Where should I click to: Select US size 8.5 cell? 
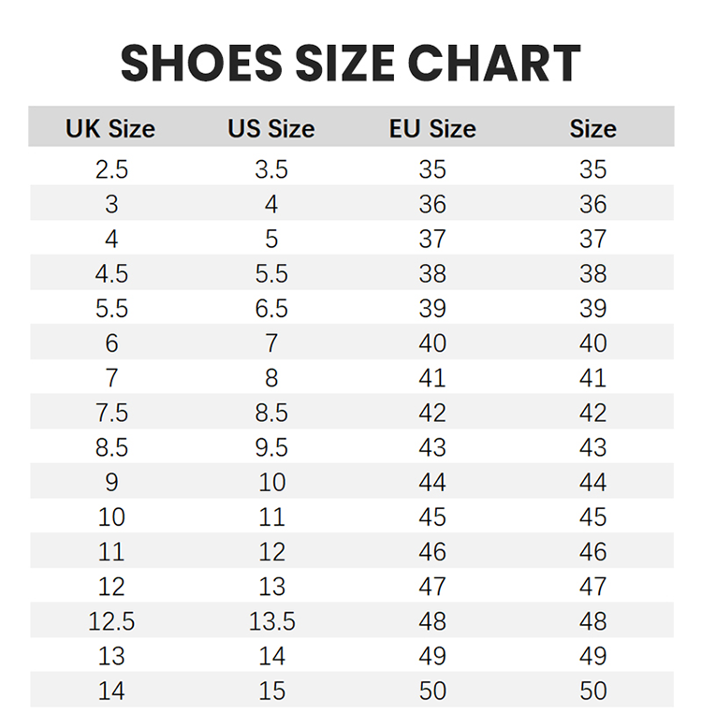click(x=271, y=413)
